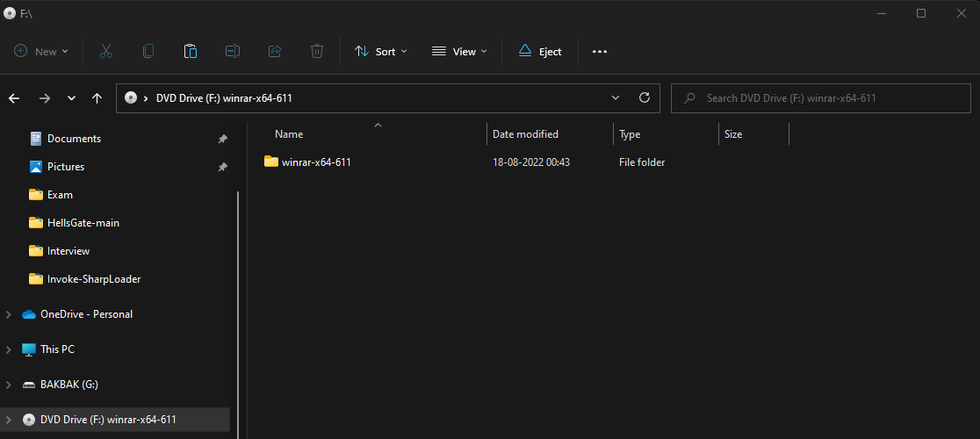Click the Share icon in toolbar
Image resolution: width=980 pixels, height=439 pixels.
[274, 51]
